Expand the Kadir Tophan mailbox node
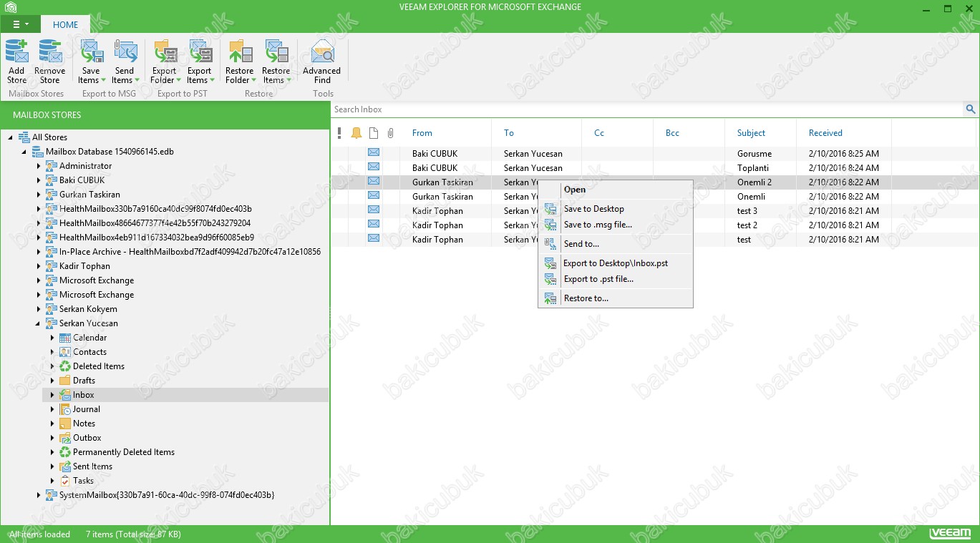This screenshot has width=980, height=543. (39, 266)
